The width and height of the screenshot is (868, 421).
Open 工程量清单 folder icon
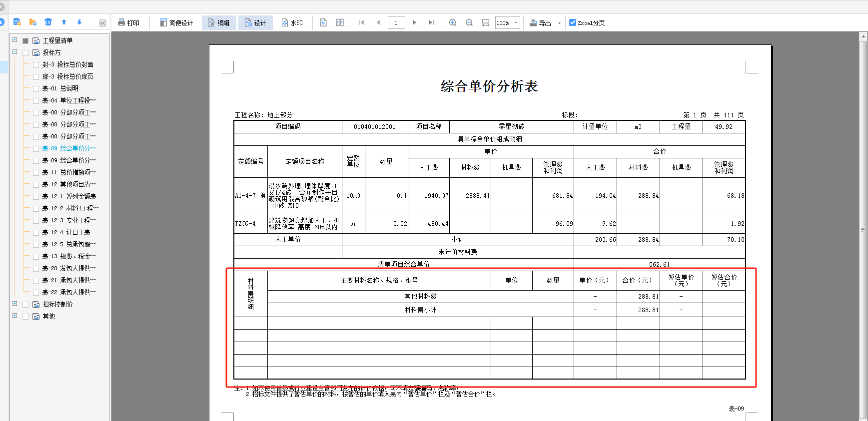36,40
